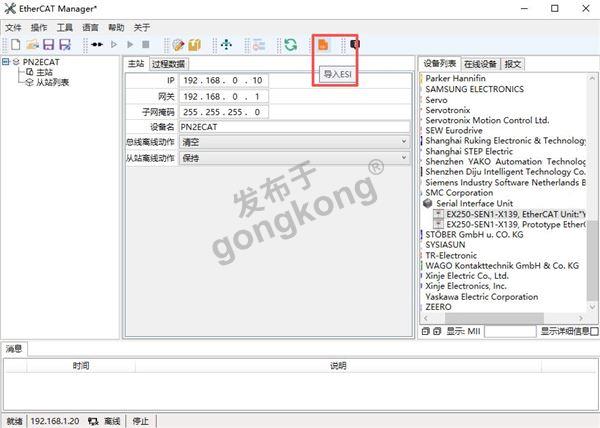This screenshot has height=428, width=600.
Task: Open the 总线离线动作 dropdown
Action: click(403, 142)
